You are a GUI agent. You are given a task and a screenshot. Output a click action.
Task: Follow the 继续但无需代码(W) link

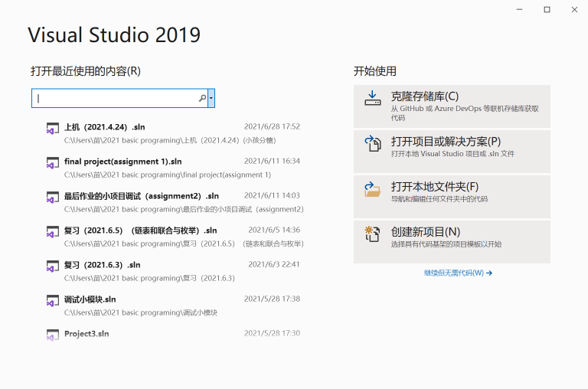pyautogui.click(x=457, y=273)
